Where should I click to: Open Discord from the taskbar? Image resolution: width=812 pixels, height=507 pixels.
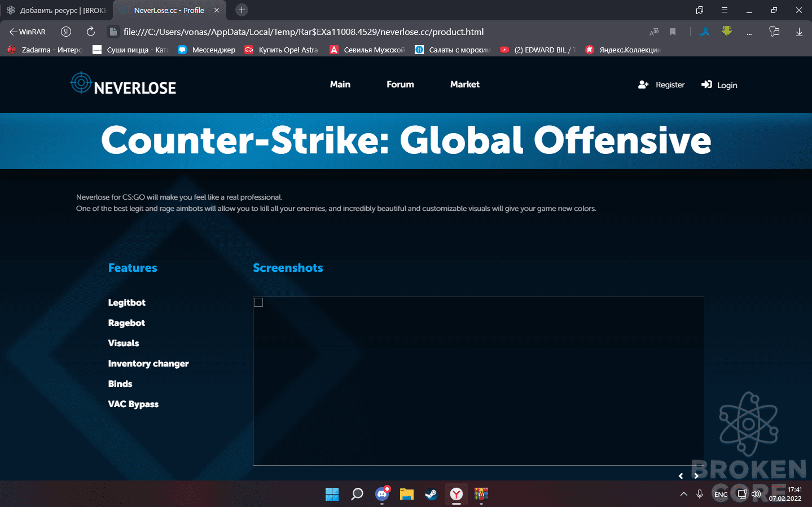pyautogui.click(x=382, y=494)
